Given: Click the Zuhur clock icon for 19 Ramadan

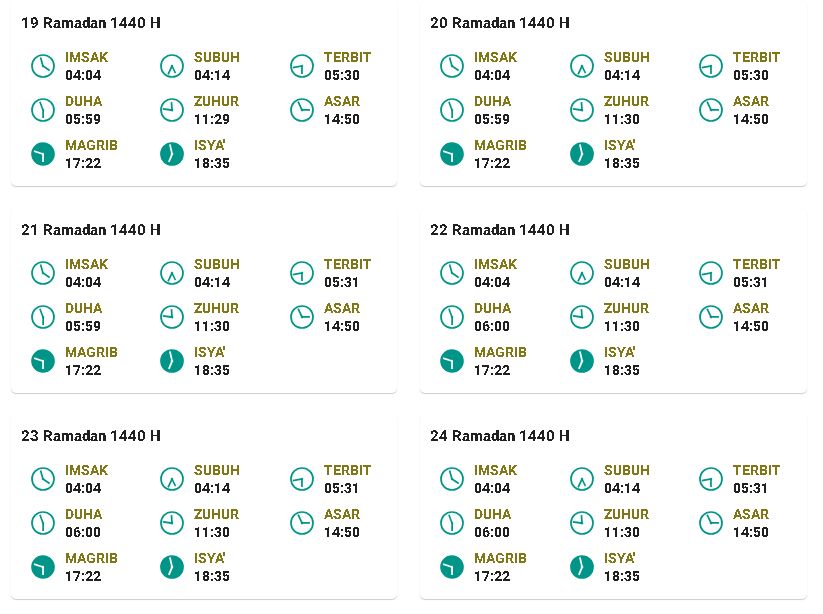Looking at the screenshot, I should [x=172, y=110].
